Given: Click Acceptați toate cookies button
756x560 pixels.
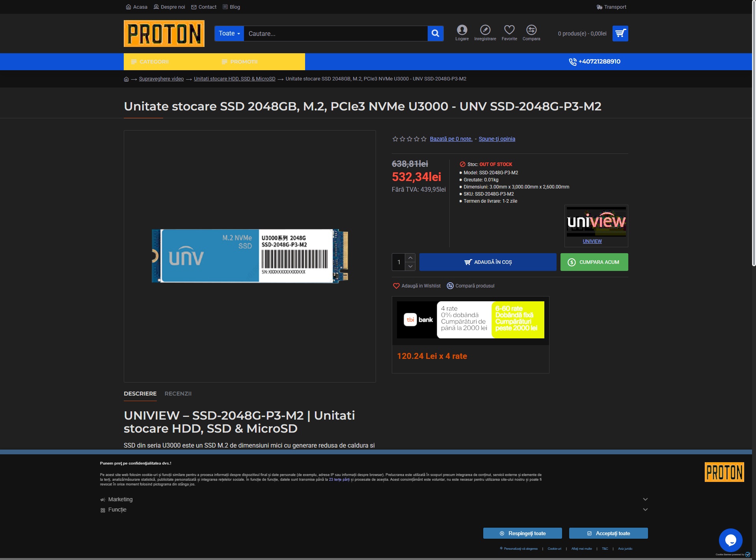Looking at the screenshot, I should (x=609, y=533).
